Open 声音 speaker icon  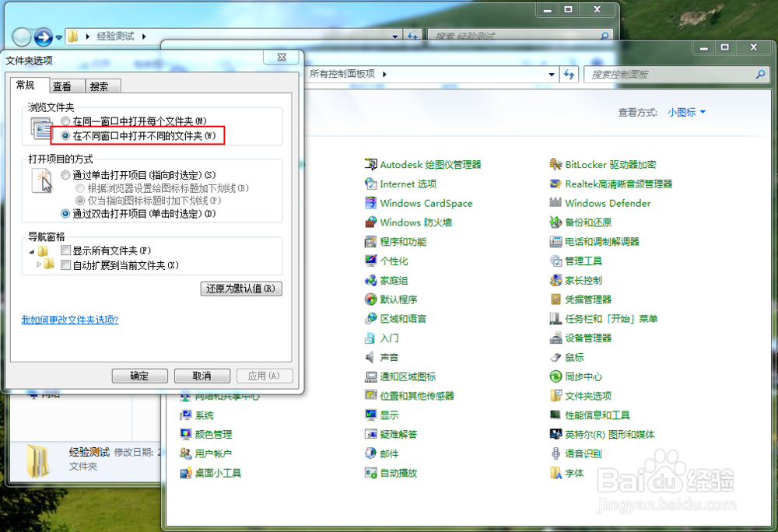[x=370, y=357]
